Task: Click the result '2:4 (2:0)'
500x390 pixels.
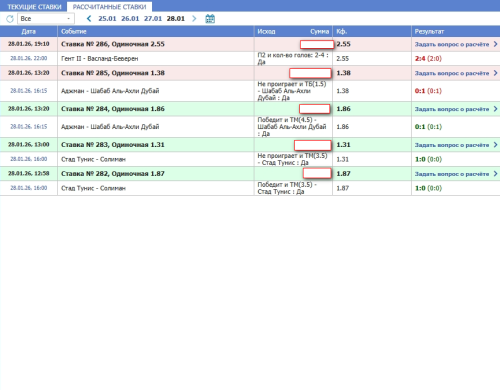Action: (x=428, y=59)
